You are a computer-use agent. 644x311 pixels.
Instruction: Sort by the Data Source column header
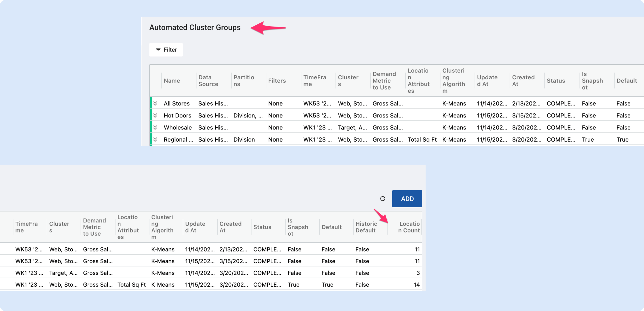pos(208,81)
